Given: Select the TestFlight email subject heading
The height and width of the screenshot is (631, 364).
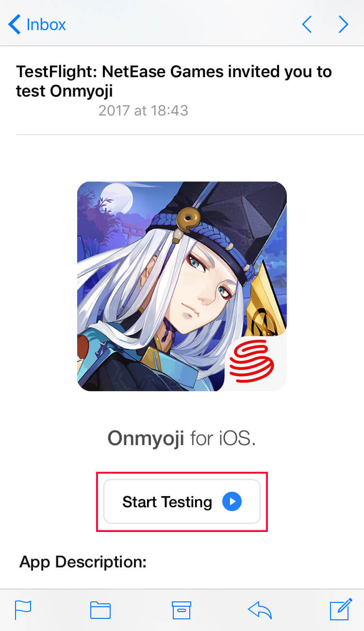Looking at the screenshot, I should (174, 81).
